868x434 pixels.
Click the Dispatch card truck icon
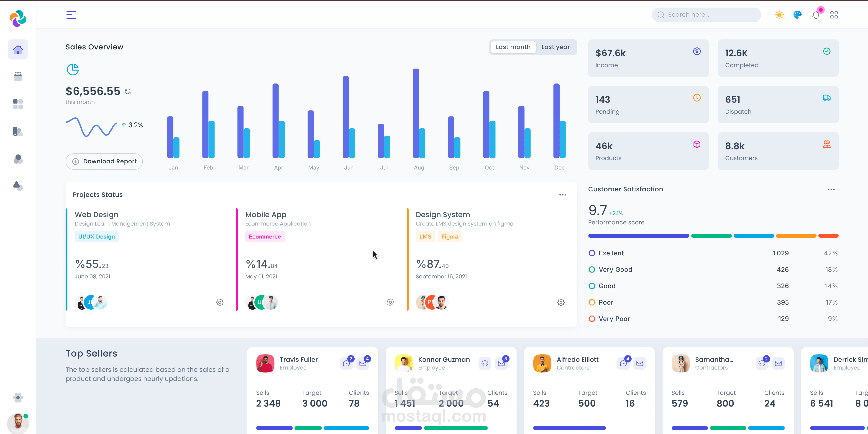click(x=827, y=98)
